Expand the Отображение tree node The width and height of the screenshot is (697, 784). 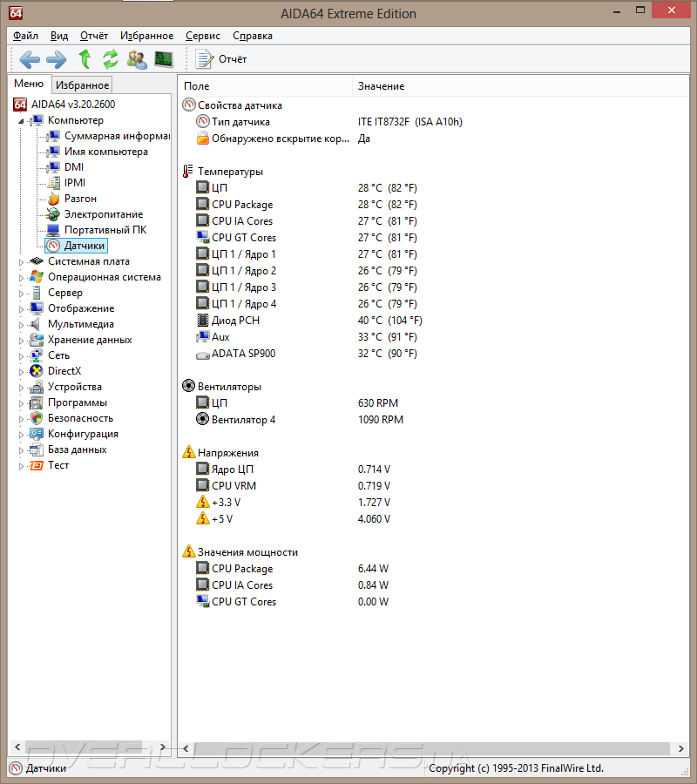click(21, 309)
